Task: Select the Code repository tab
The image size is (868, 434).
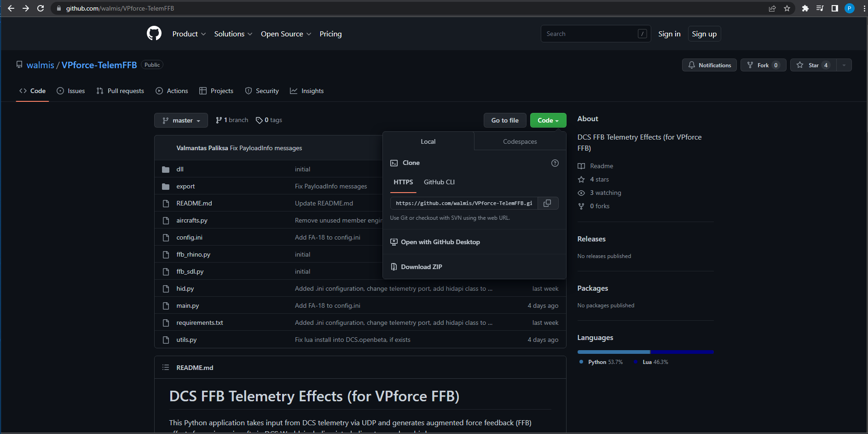Action: pyautogui.click(x=32, y=91)
